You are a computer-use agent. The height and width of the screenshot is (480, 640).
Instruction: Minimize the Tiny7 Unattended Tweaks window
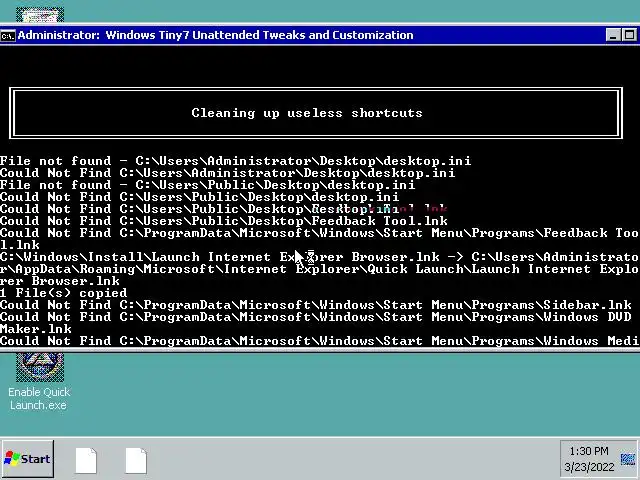pyautogui.click(x=613, y=35)
